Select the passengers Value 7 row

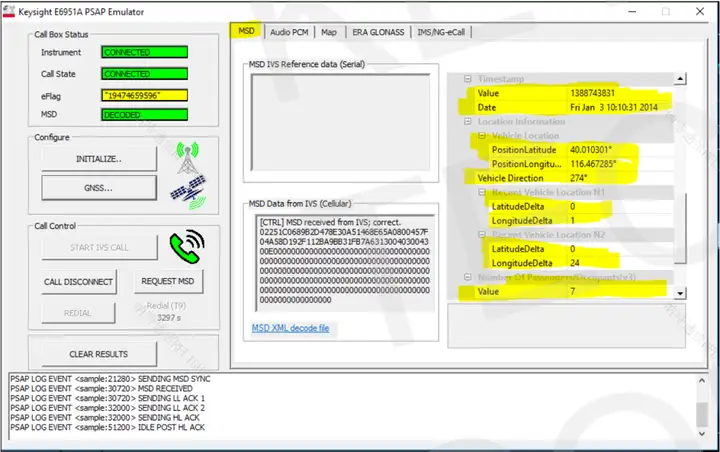(574, 292)
